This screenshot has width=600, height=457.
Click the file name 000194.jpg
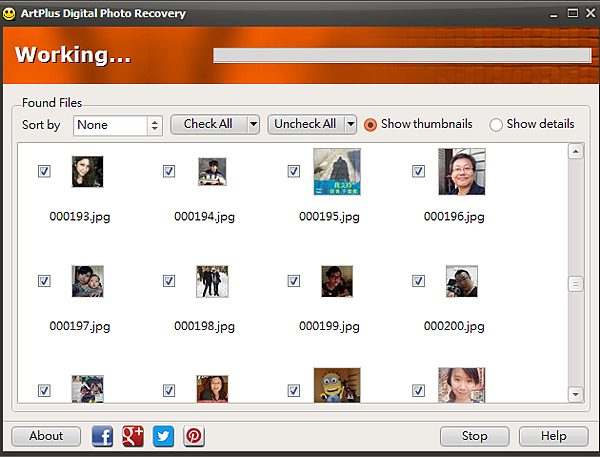pyautogui.click(x=204, y=217)
